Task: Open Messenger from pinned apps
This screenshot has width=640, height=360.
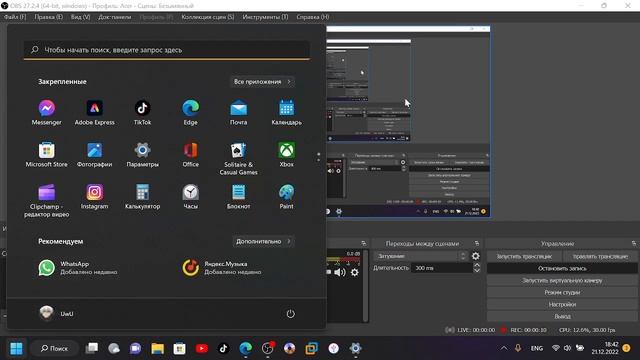Action: pos(47,113)
